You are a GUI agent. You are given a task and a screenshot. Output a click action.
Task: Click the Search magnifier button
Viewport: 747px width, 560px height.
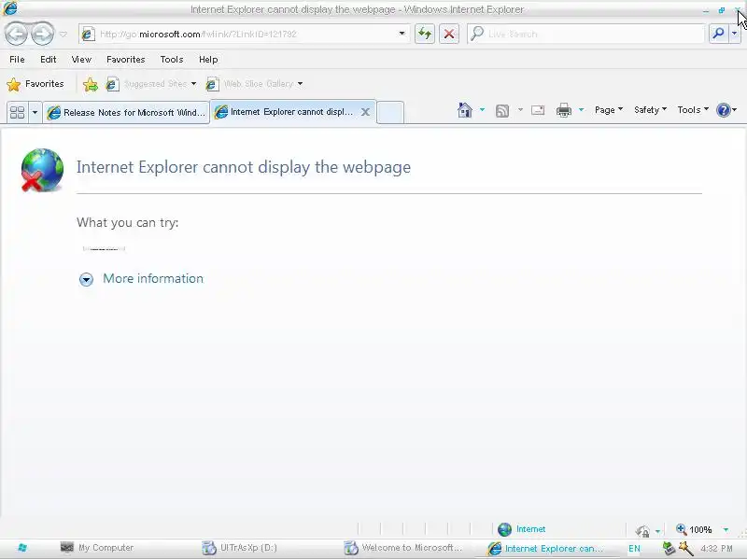718,34
